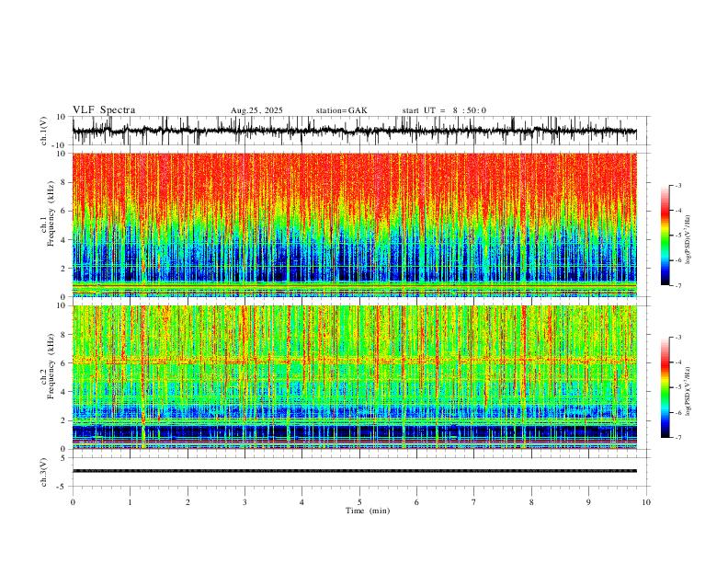Click the "-5" tick on ch.3(V) axis
The image size is (728, 563).
tap(62, 487)
